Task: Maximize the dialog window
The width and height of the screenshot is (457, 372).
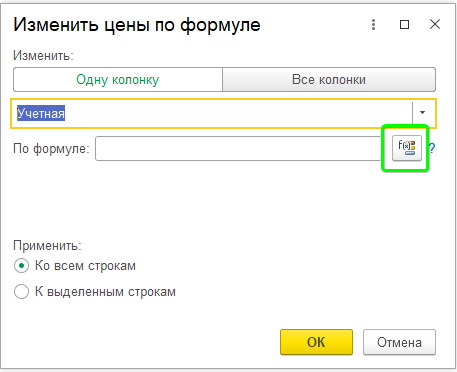Action: tap(404, 24)
